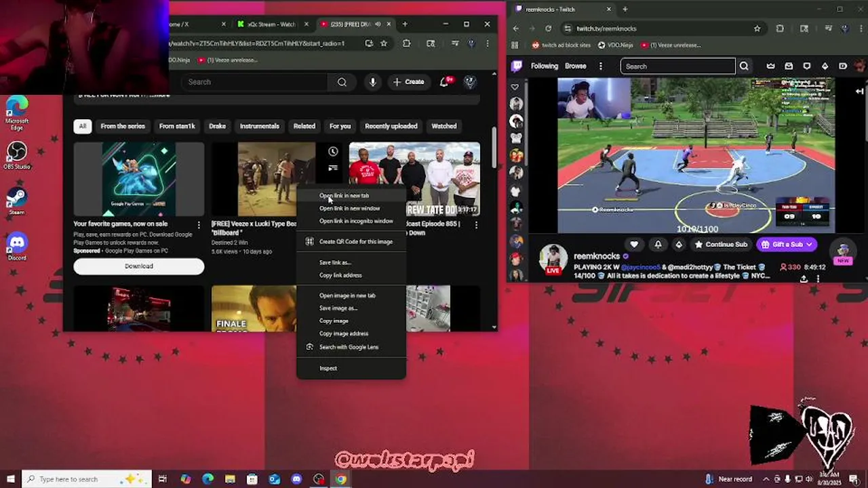This screenshot has width=868, height=488.
Task: Open Twitch bits diamond icon
Action: [825, 66]
